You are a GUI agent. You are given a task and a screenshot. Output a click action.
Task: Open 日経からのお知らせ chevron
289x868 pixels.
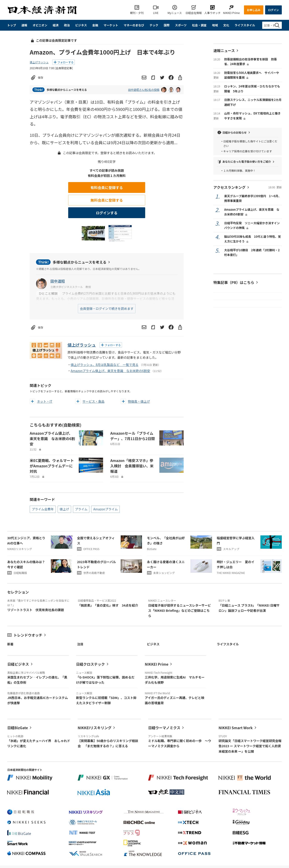point(249,133)
